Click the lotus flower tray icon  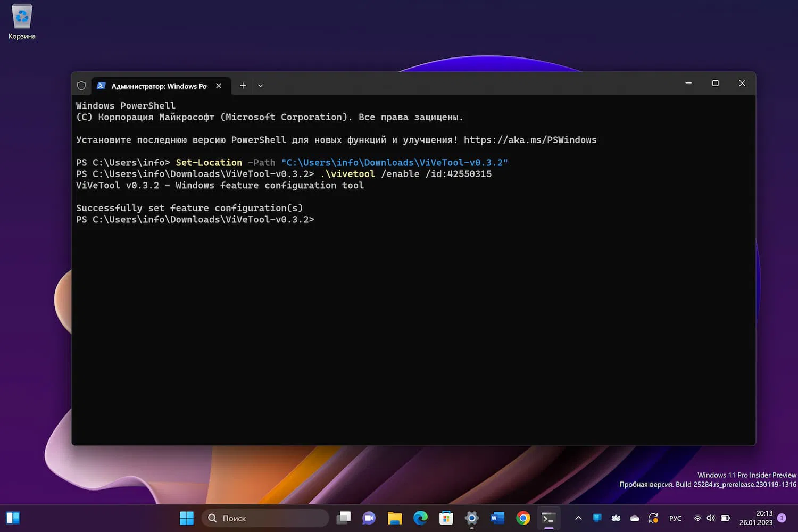[616, 518]
